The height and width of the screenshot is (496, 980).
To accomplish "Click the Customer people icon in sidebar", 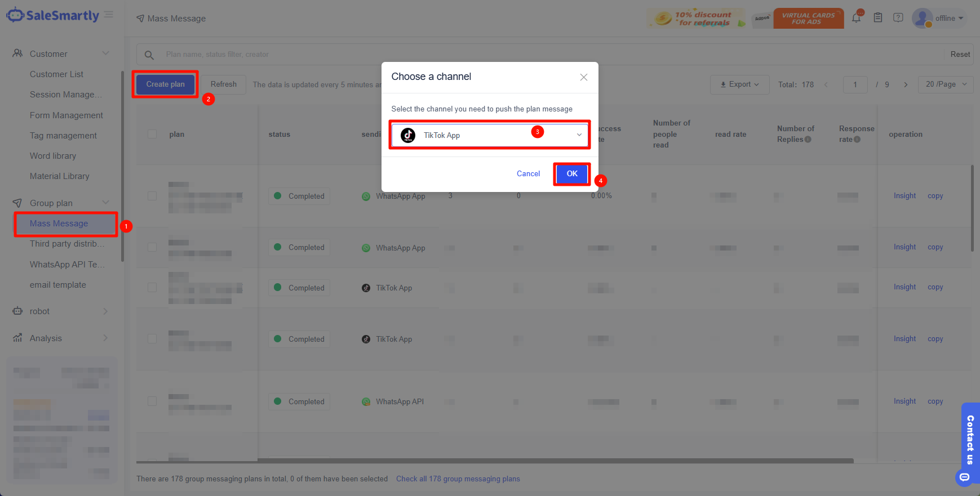I will pos(17,53).
